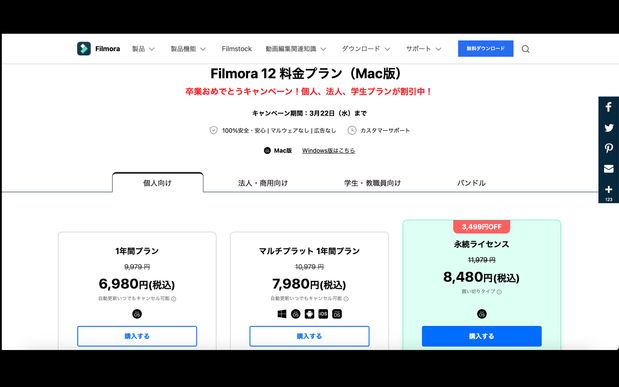Buy the 永続ライセンス plan
The height and width of the screenshot is (387, 619).
coord(482,336)
